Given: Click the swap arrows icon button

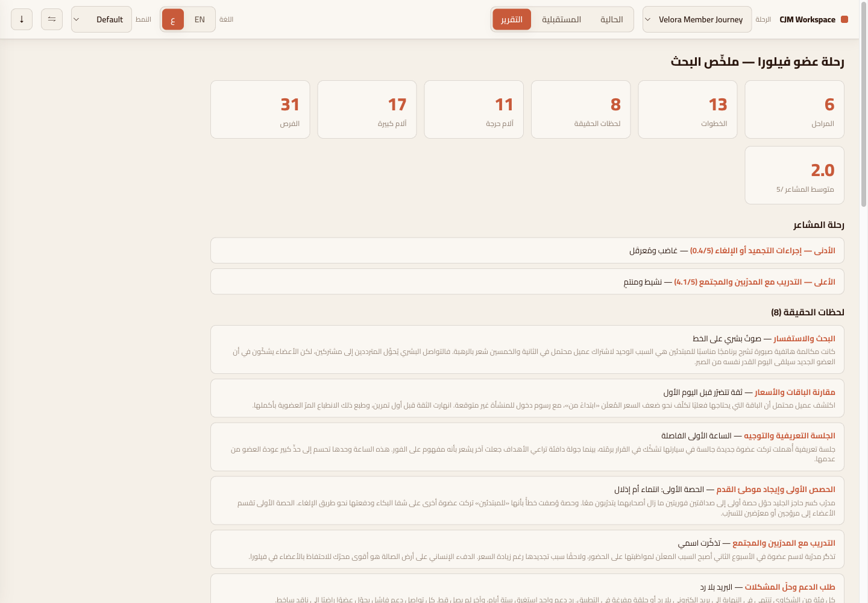Looking at the screenshot, I should pos(52,19).
